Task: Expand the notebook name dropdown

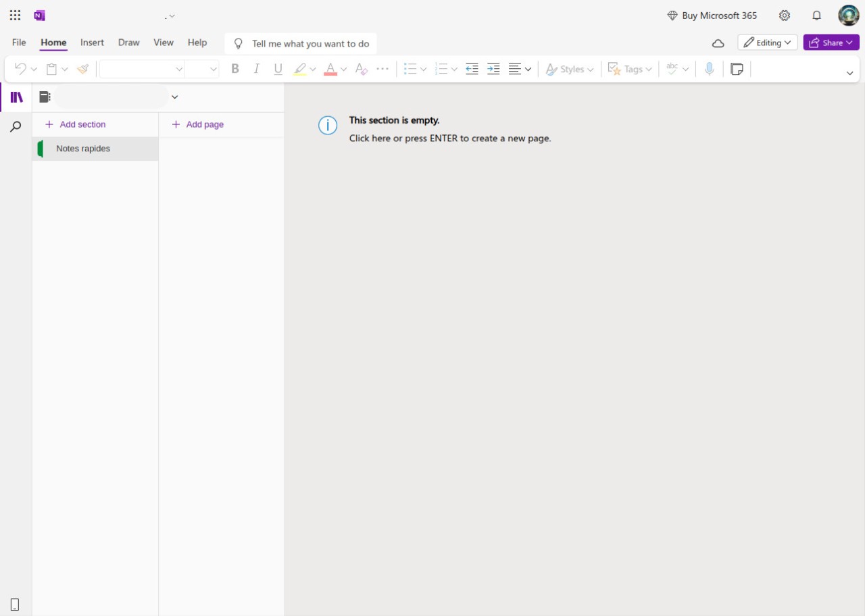Action: [x=174, y=97]
